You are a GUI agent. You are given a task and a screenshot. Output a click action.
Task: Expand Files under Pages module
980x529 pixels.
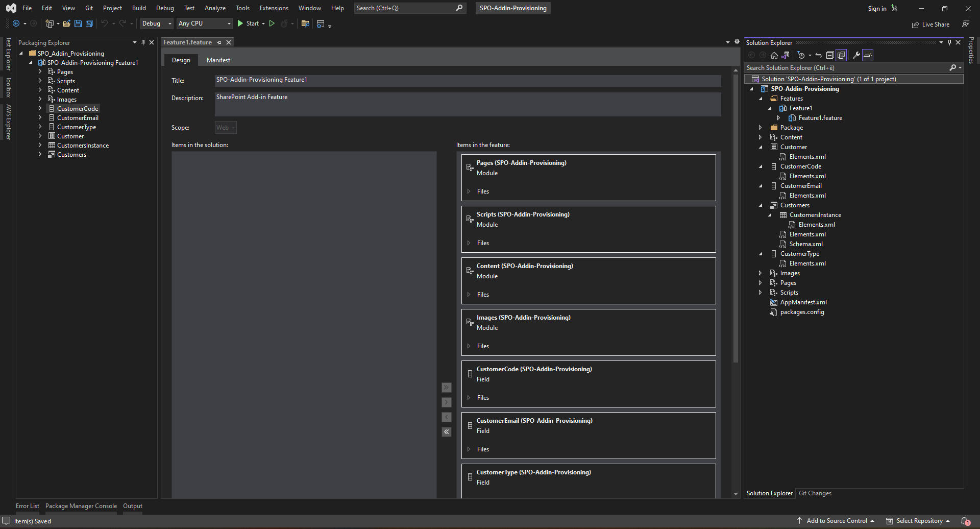pyautogui.click(x=469, y=191)
